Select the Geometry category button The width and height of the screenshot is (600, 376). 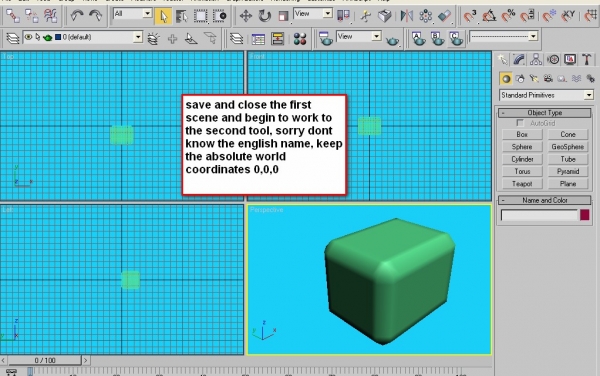506,79
